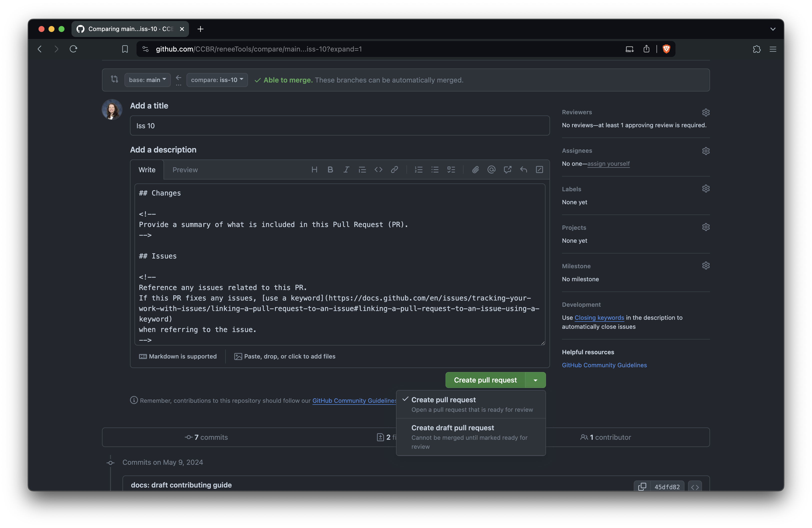Image resolution: width=812 pixels, height=528 pixels.
Task: Switch to the Preview tab
Action: pyautogui.click(x=185, y=170)
